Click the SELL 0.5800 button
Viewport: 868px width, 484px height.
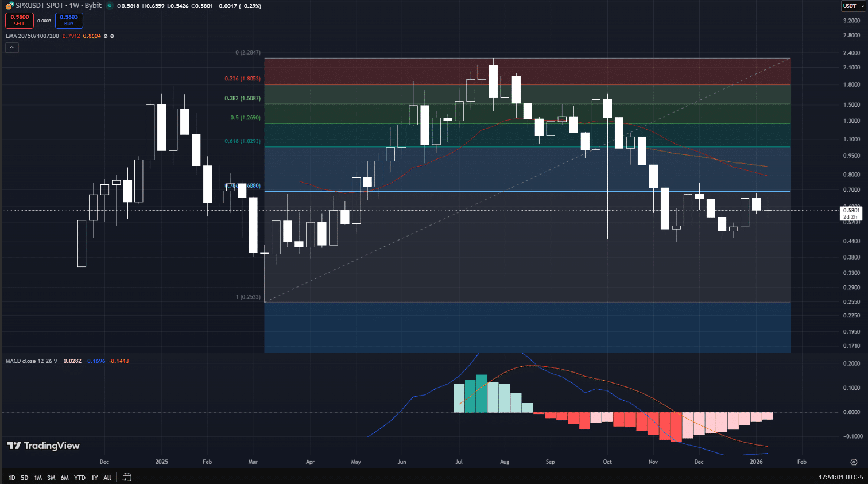click(x=20, y=20)
